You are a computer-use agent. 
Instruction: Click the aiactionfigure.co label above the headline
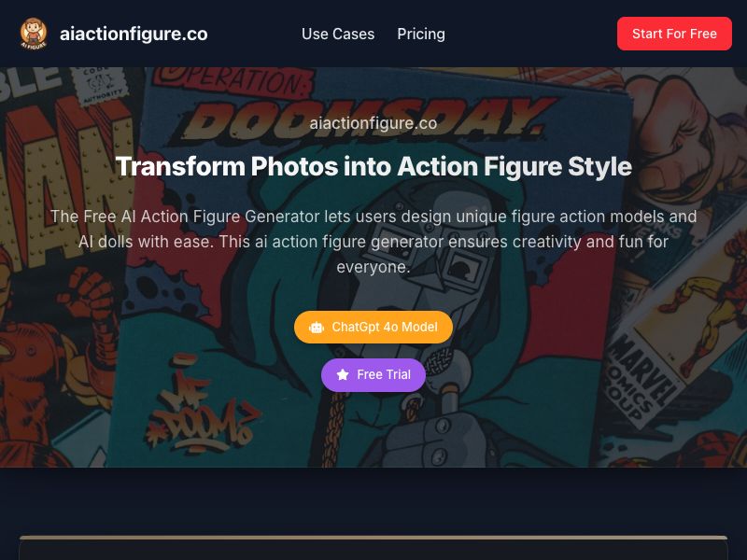tap(373, 123)
